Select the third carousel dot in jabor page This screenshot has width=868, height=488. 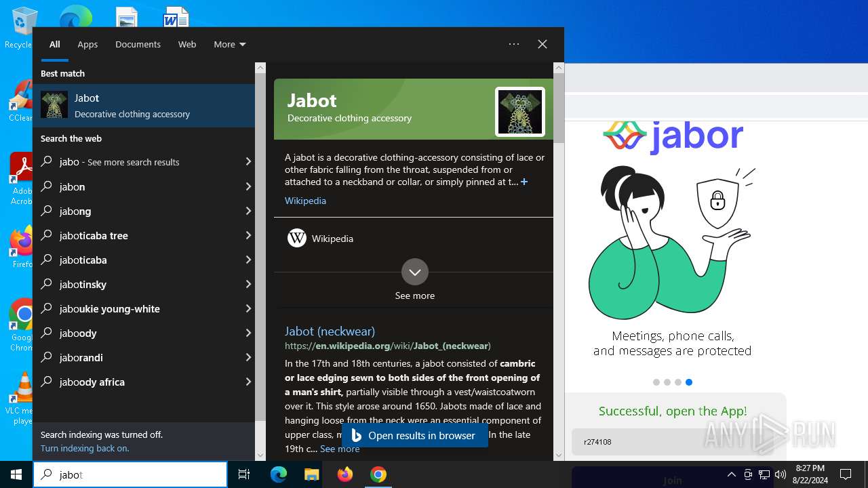click(678, 382)
